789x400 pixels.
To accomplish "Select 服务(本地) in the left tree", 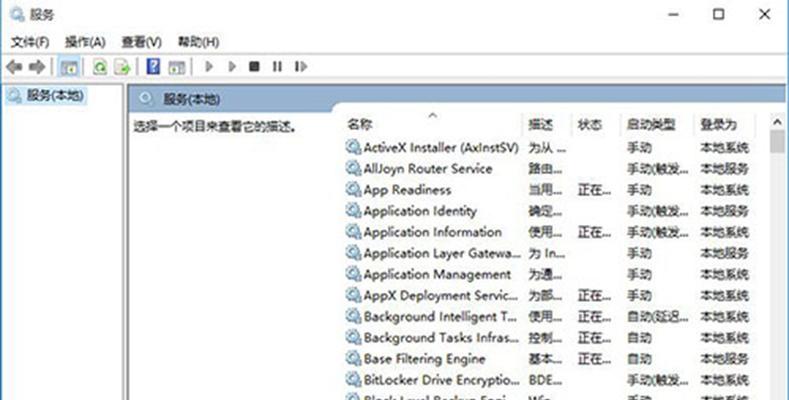I will point(55,96).
